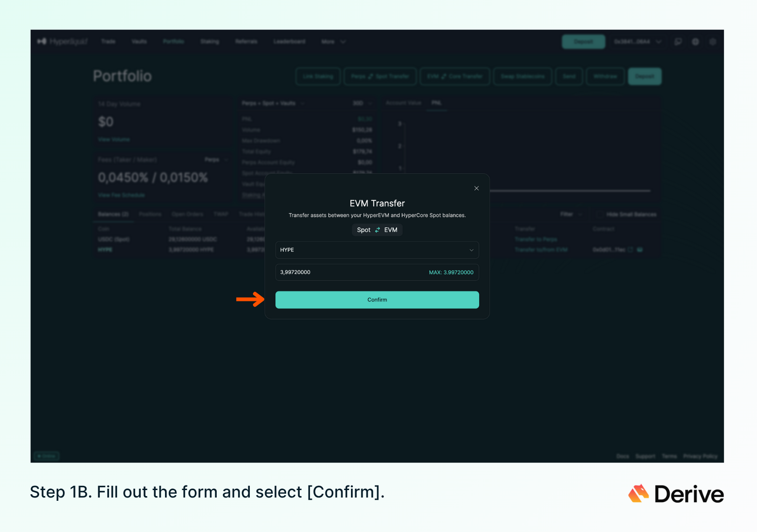Select the Balances (2) tab
The width and height of the screenshot is (757, 532).
(x=113, y=214)
